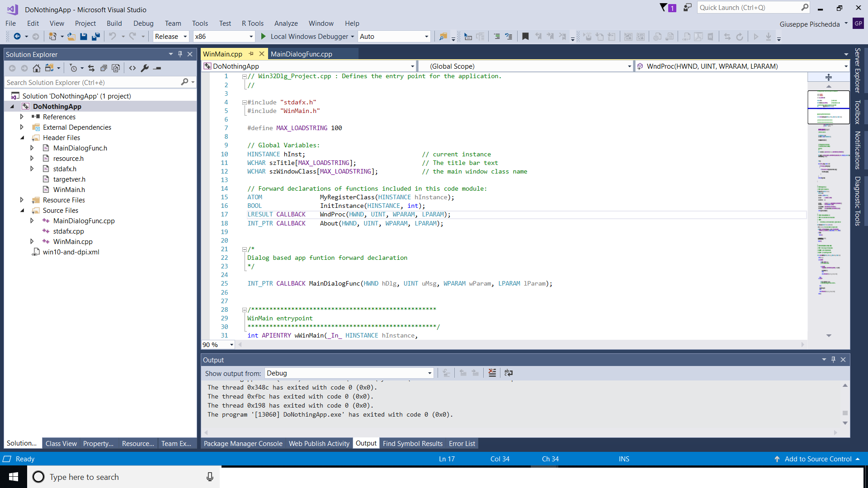Switch to the Error List tab

click(462, 444)
